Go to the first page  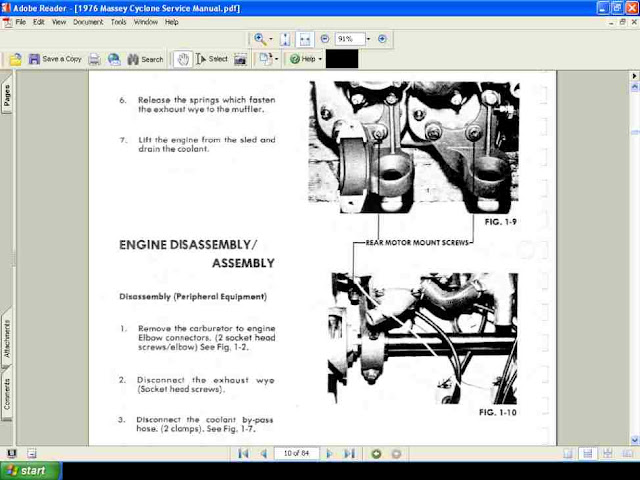click(244, 453)
